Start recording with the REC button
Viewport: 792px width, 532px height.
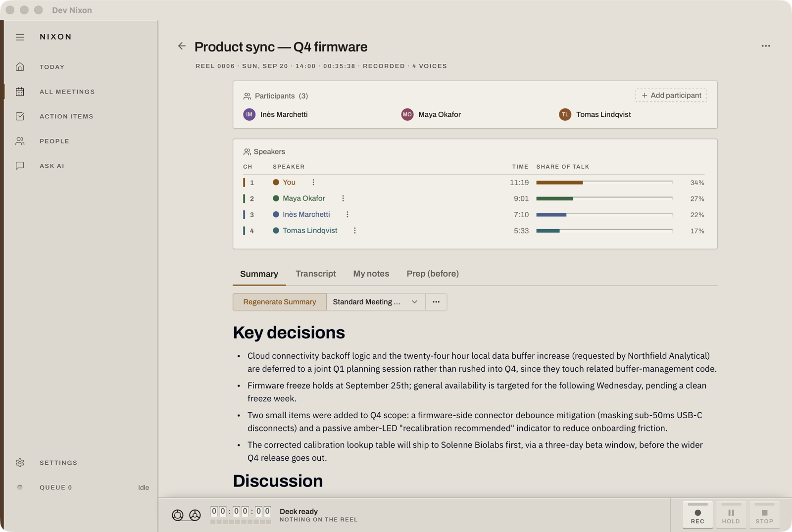tap(698, 515)
